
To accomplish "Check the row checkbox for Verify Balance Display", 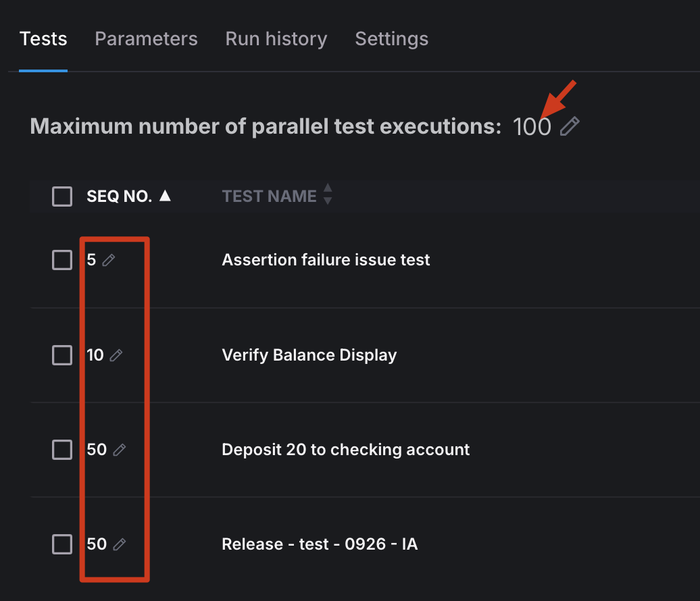I will click(61, 355).
